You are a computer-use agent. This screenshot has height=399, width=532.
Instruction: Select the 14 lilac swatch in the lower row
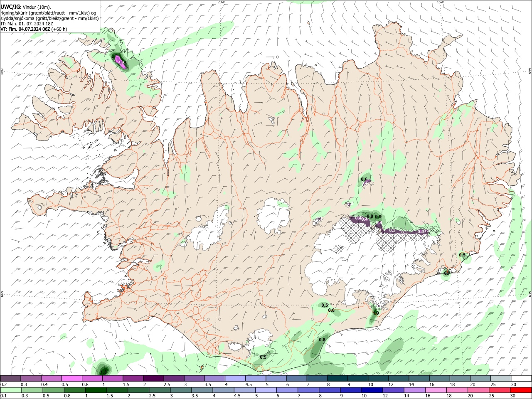(414, 390)
